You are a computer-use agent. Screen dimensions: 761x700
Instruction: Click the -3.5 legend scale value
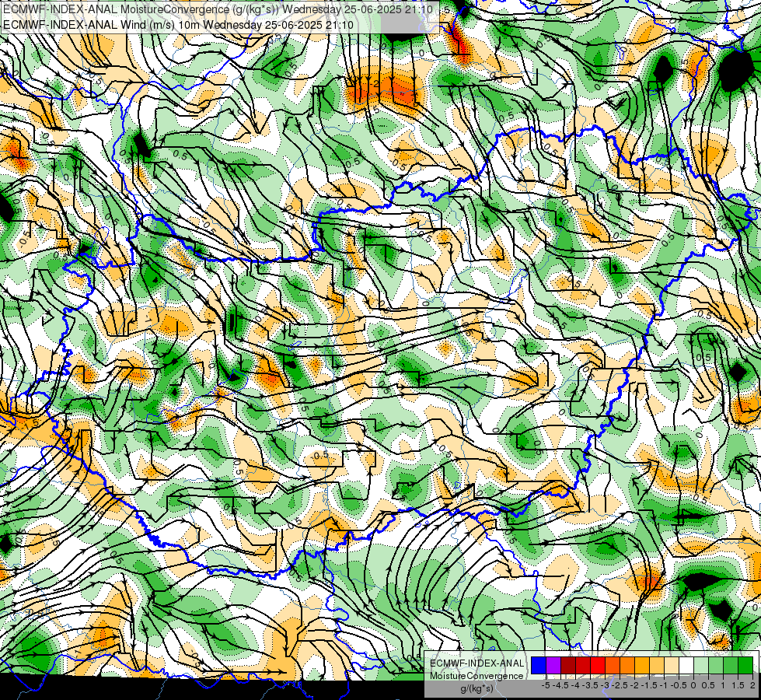tap(590, 685)
